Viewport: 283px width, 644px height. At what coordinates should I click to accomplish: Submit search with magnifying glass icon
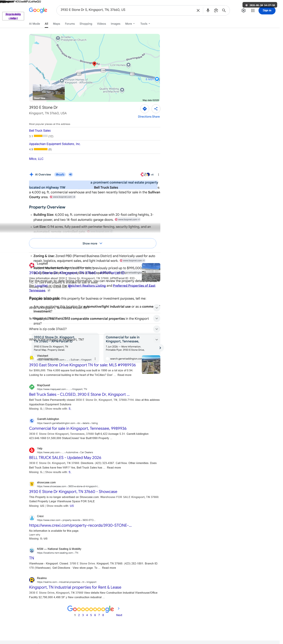click(x=224, y=11)
